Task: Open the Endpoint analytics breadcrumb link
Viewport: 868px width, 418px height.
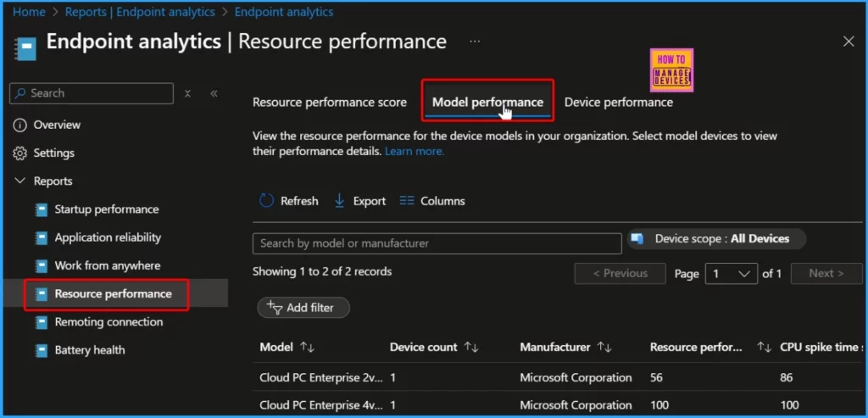Action: (x=284, y=12)
